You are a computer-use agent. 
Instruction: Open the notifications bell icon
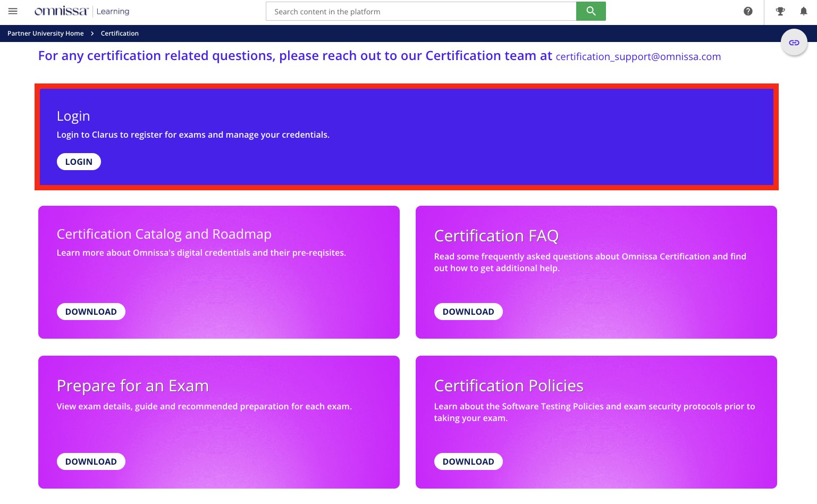[x=803, y=11]
